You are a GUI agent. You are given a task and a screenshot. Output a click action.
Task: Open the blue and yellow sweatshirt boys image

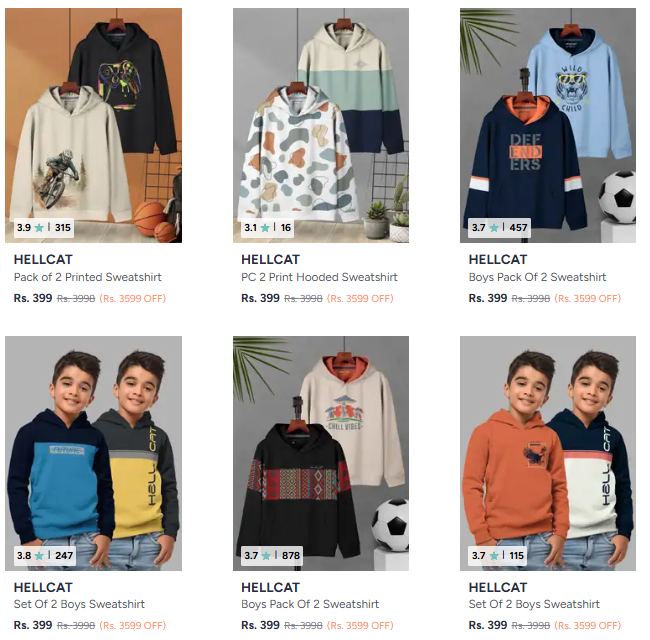click(93, 453)
